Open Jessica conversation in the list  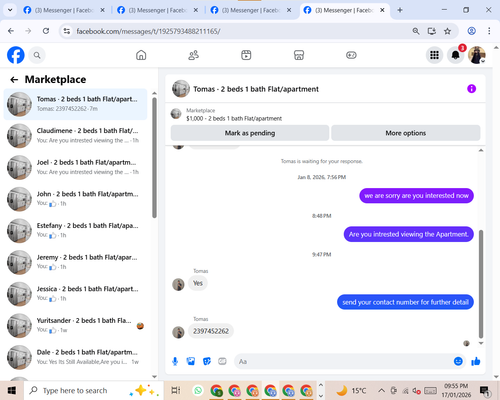[x=75, y=294]
